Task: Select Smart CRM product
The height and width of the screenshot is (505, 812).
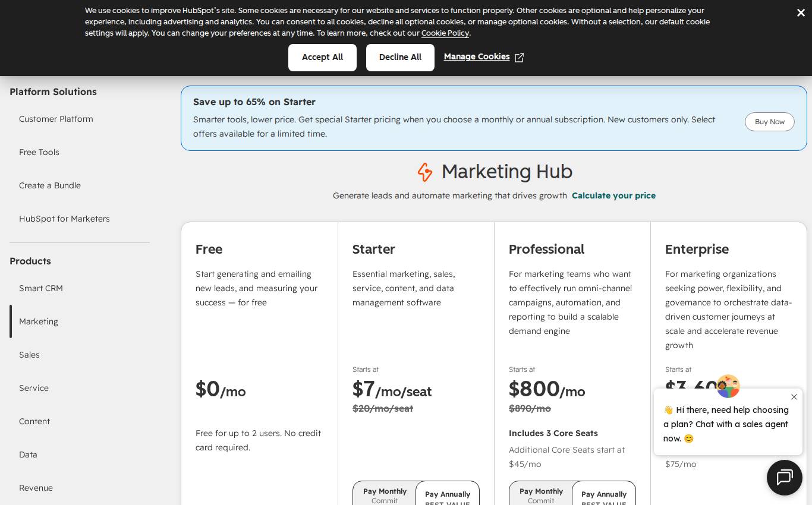Action: [x=41, y=288]
